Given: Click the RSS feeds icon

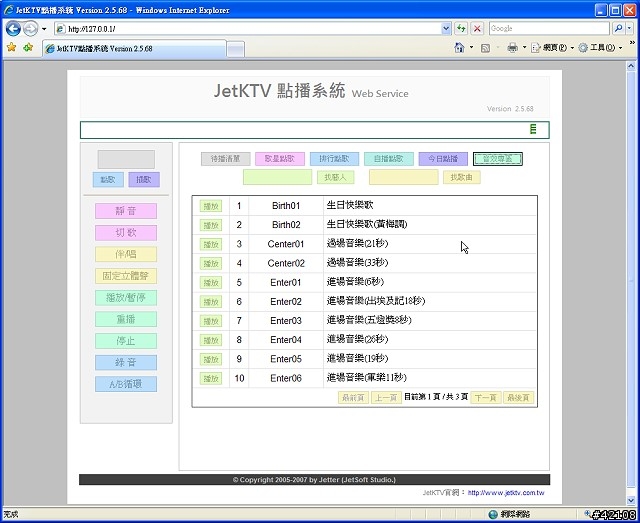Looking at the screenshot, I should tap(485, 48).
